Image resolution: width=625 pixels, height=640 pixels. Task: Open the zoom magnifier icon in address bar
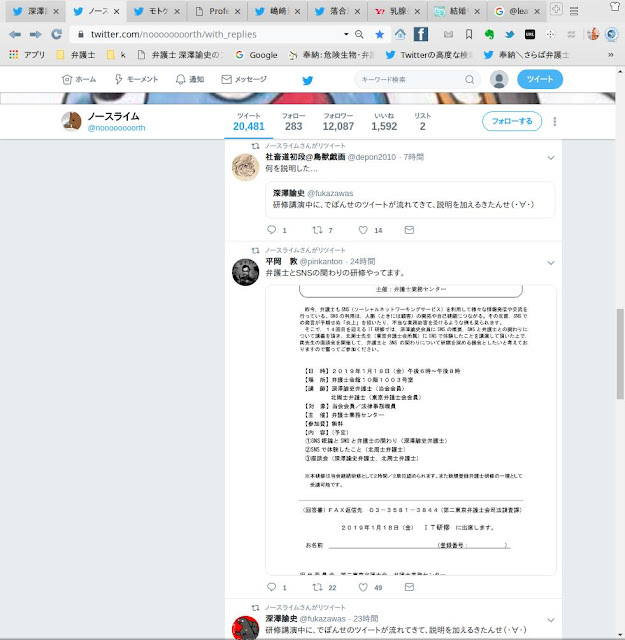tap(359, 35)
